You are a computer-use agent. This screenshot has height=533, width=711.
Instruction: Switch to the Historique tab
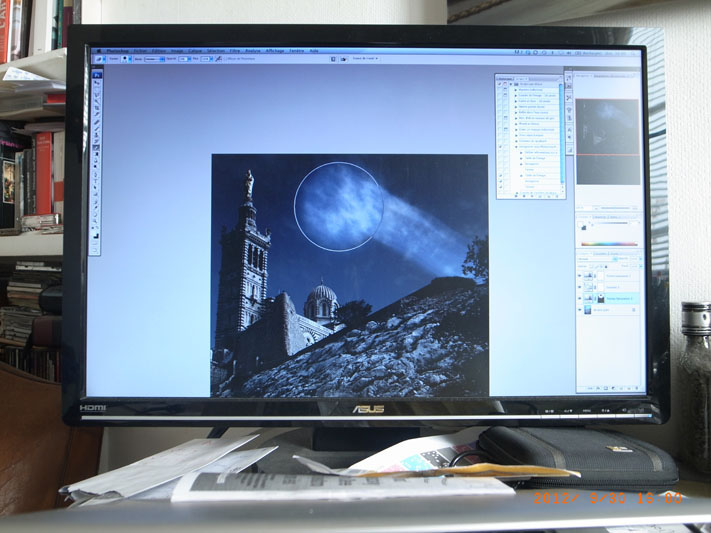point(505,79)
